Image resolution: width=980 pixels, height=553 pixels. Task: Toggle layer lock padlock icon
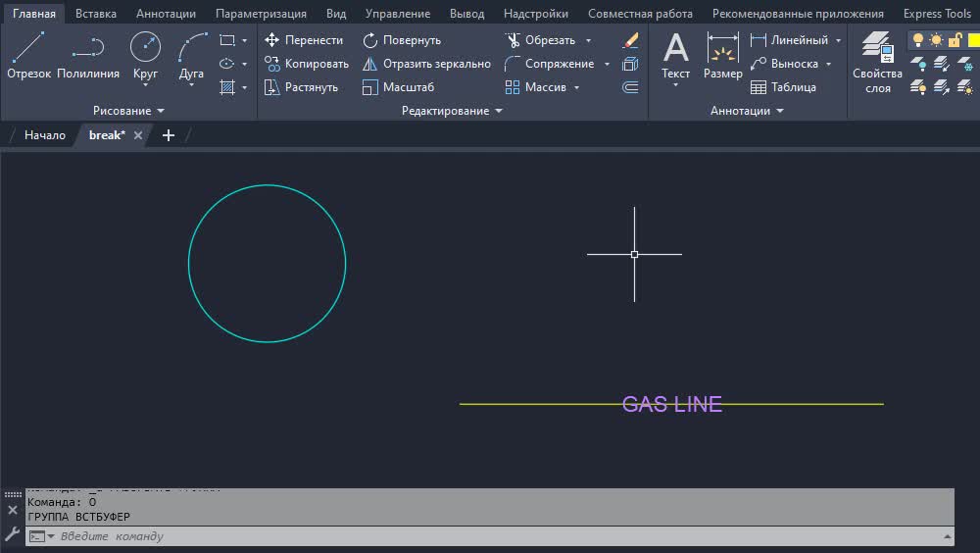955,40
